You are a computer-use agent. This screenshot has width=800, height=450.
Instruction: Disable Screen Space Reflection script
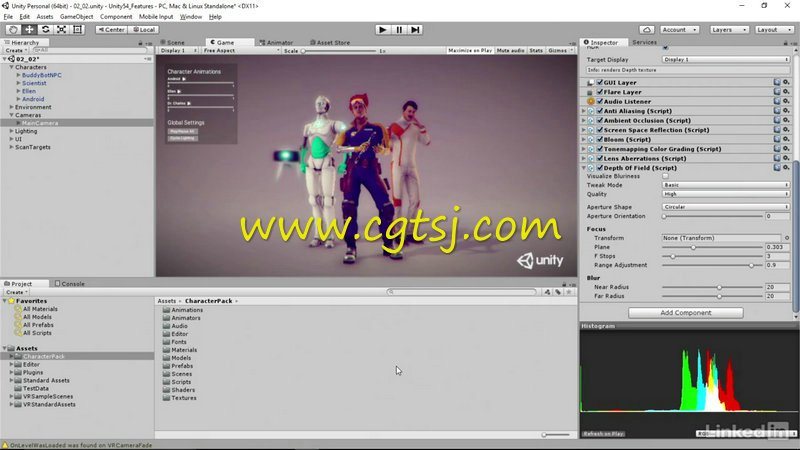click(x=600, y=130)
